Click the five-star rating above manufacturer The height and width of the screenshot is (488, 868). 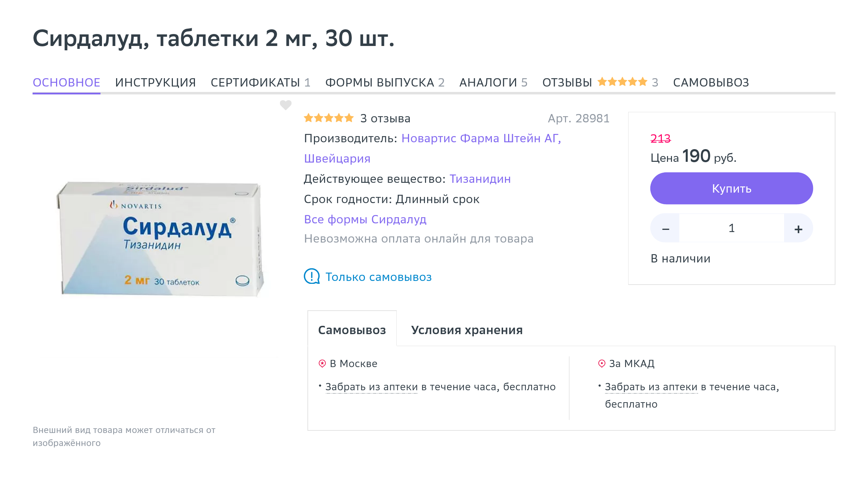click(329, 118)
